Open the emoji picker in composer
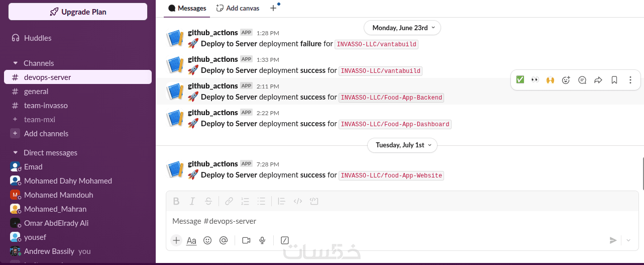 tap(207, 240)
